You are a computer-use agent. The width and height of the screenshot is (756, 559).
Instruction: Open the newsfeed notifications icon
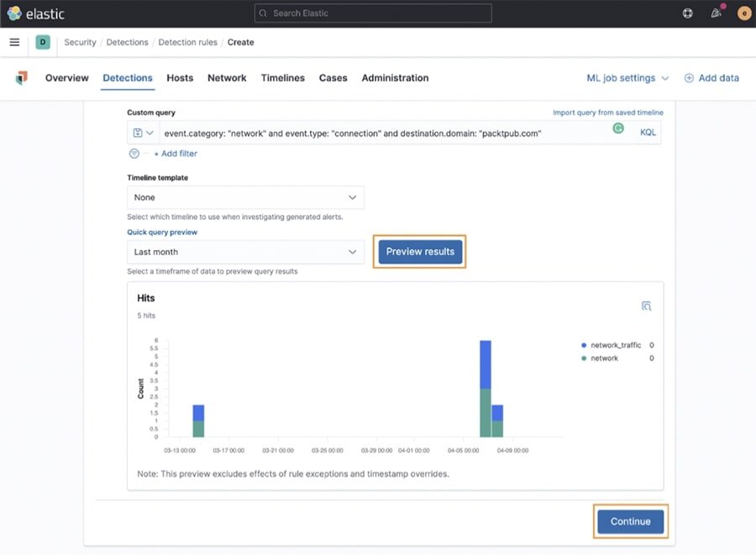point(717,13)
